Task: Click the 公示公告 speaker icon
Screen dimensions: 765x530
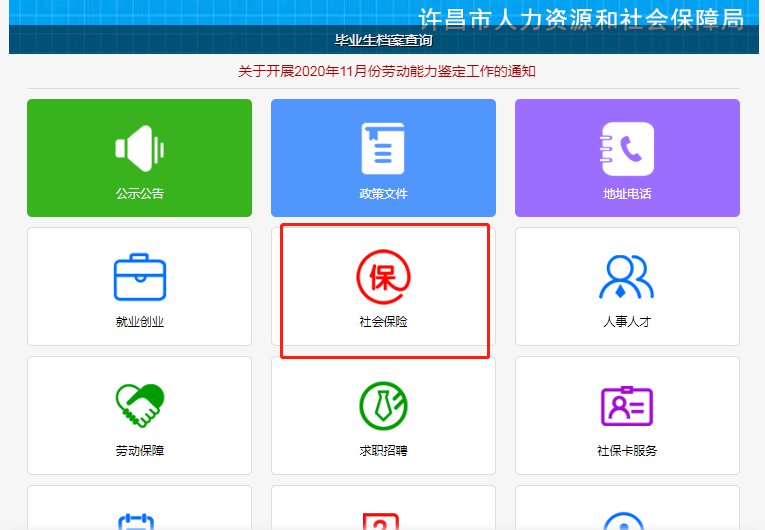Action: pos(140,148)
